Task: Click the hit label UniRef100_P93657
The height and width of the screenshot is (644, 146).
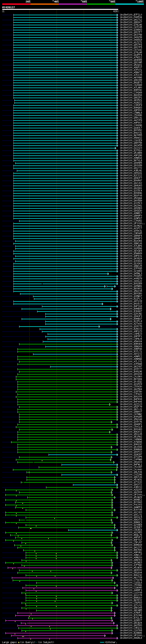Action: (x=131, y=276)
